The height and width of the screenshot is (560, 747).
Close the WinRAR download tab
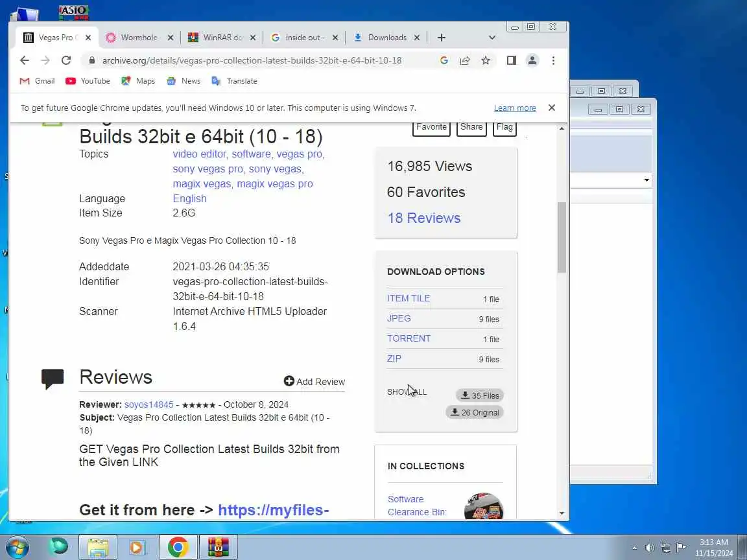pos(253,38)
